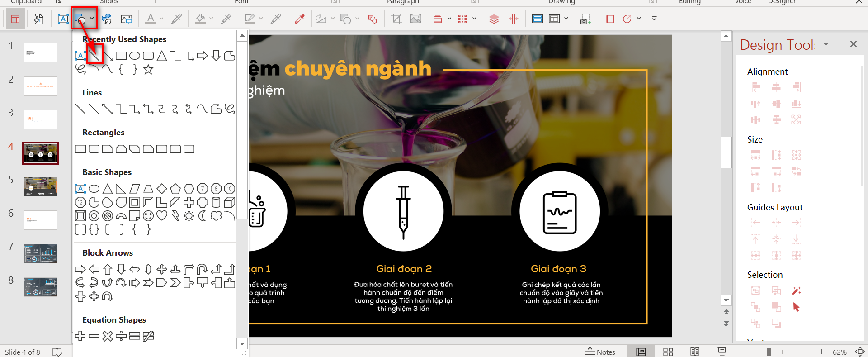This screenshot has width=868, height=357.
Task: Toggle the Notes pane
Action: point(600,352)
